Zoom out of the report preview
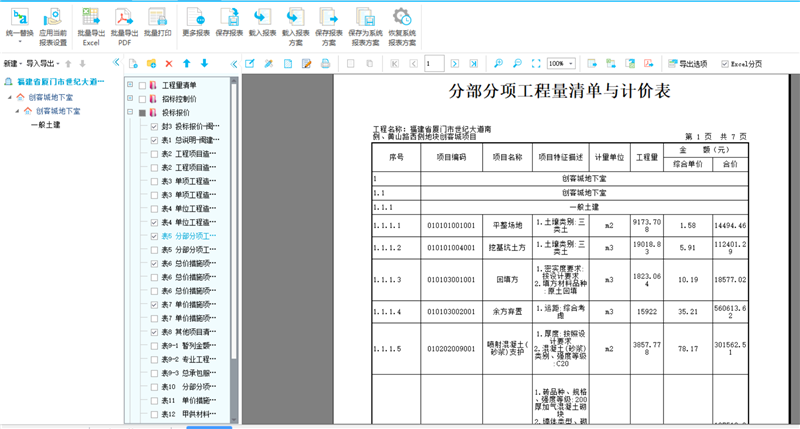The width and height of the screenshot is (800, 429). click(x=517, y=64)
